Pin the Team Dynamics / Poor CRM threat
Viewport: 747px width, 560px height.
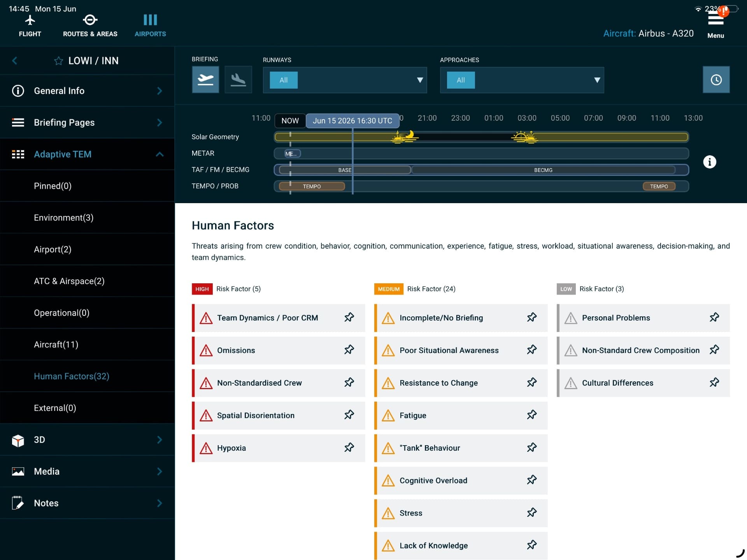pyautogui.click(x=349, y=318)
